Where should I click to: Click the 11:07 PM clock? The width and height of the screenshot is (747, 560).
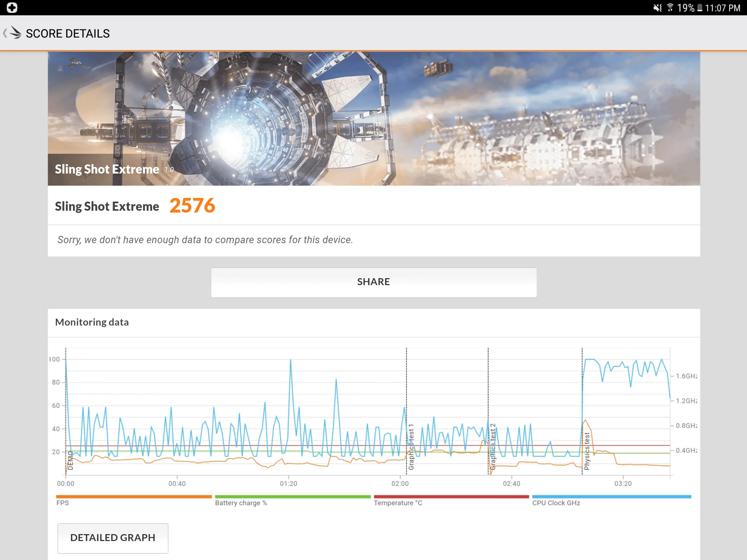723,8
